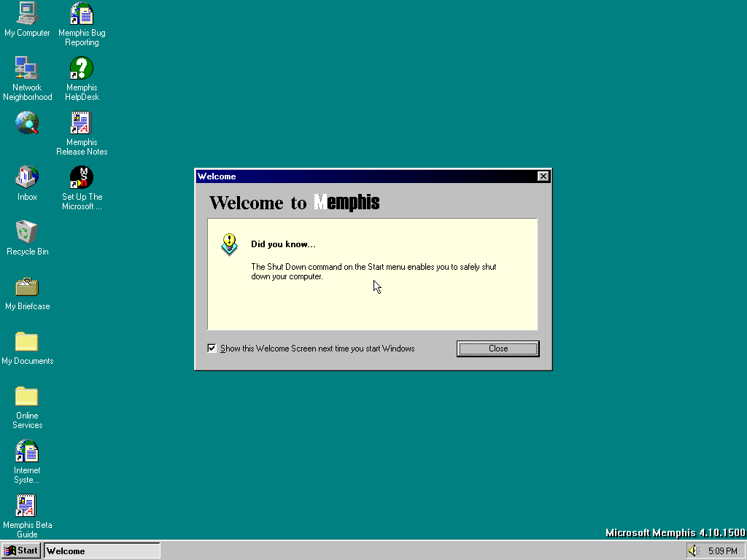Select Network Neighborhood icon
Viewport: 747px width, 560px height.
click(x=27, y=69)
